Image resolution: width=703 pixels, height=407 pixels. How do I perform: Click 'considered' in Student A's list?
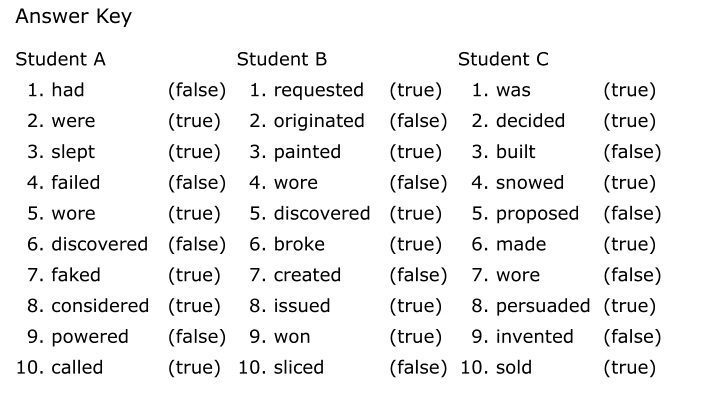tap(100, 306)
